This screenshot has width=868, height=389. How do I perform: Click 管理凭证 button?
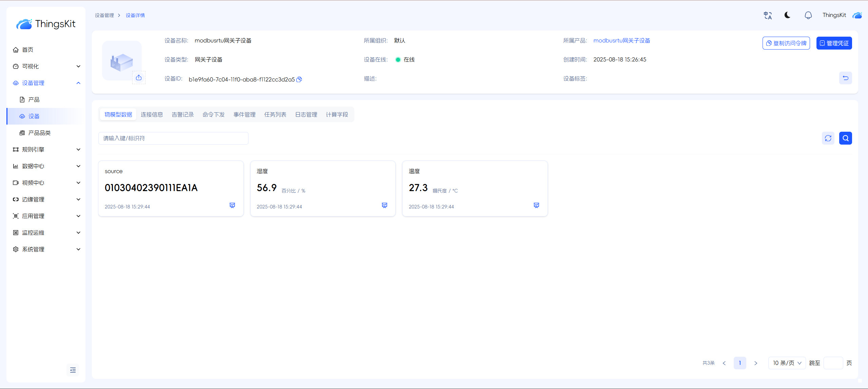tap(834, 43)
